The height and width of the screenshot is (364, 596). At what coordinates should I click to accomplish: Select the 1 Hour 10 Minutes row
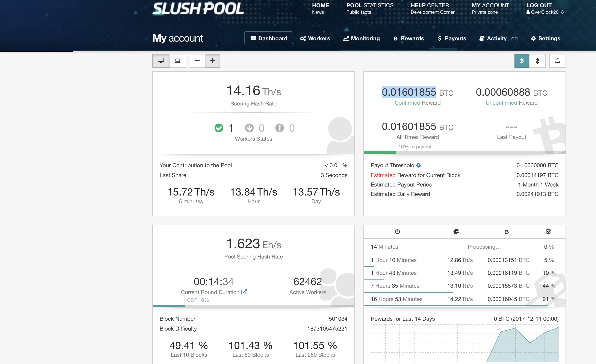click(464, 260)
